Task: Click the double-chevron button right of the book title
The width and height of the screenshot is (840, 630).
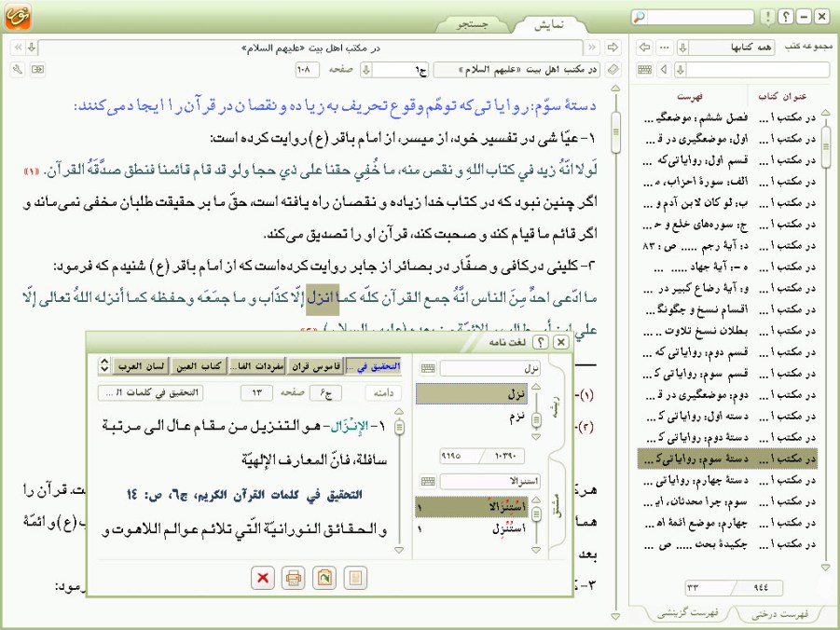Action: [x=592, y=48]
